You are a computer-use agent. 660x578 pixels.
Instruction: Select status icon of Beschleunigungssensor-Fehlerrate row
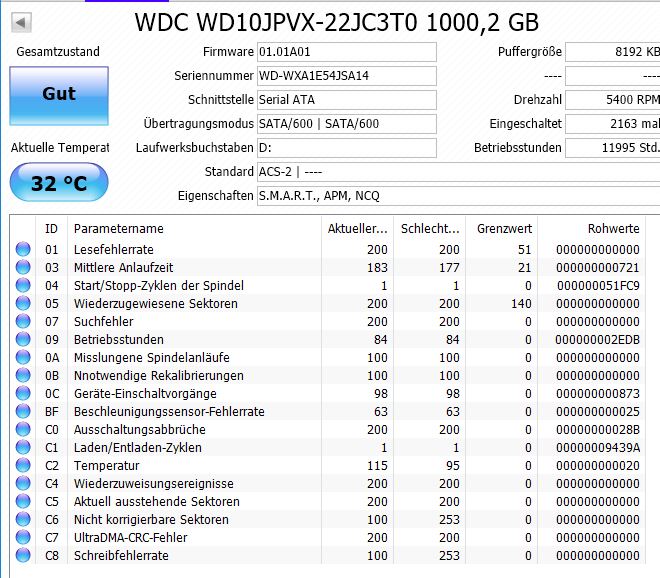click(23, 411)
